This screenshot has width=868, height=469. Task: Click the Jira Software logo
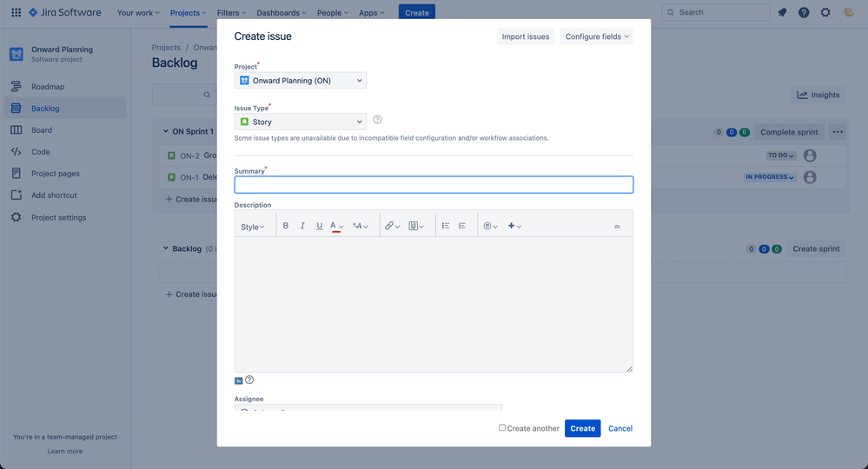(x=65, y=12)
